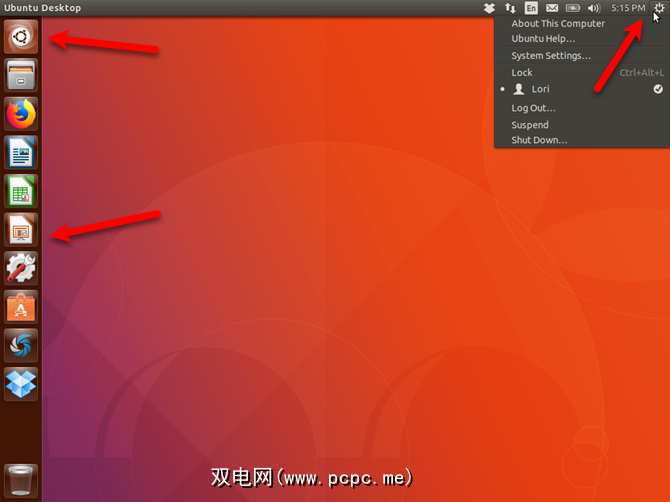Screen dimensions: 670x502
Task: Open the En keyboard language indicator
Action: (x=531, y=8)
